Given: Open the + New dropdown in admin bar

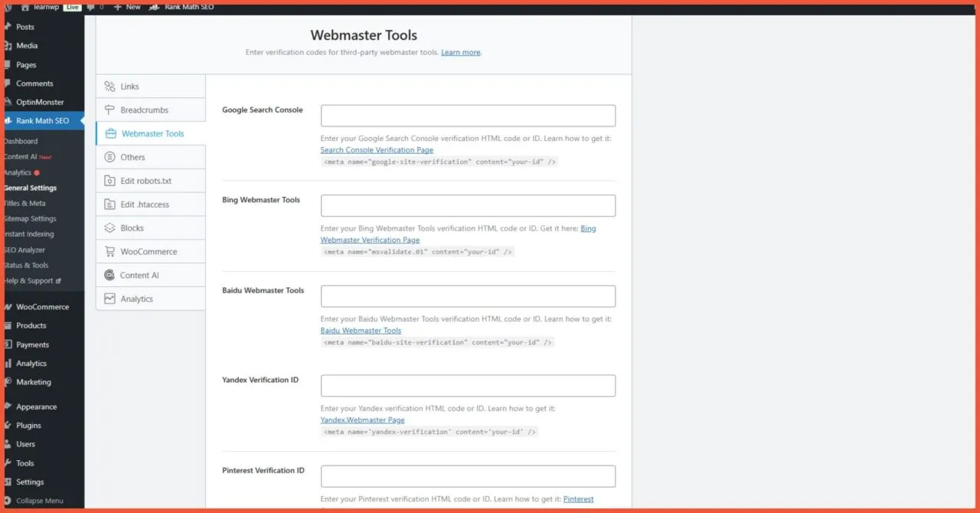Looking at the screenshot, I should tap(126, 7).
